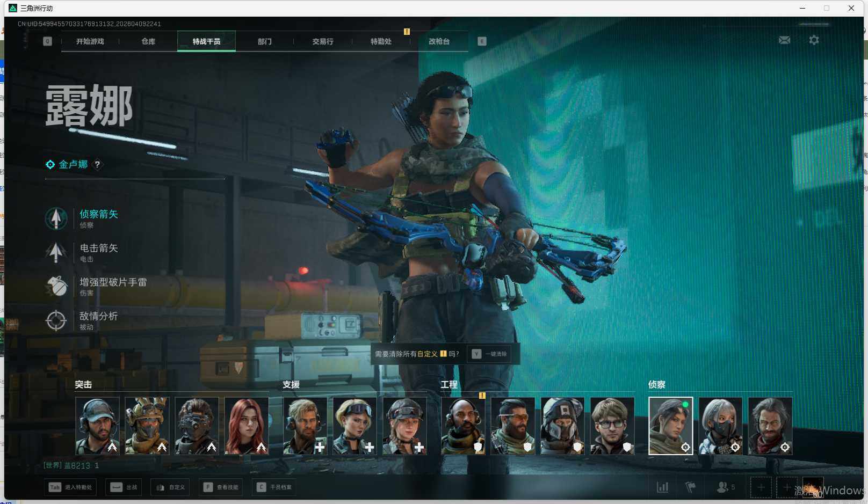Select the 突击 operator with horned helmet
868x504 pixels.
(x=147, y=426)
